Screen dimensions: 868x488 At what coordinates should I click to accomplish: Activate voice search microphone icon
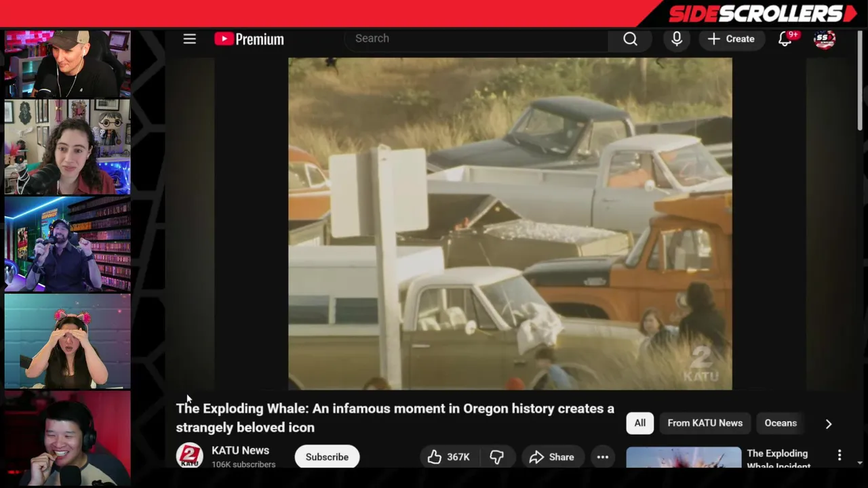pos(677,39)
